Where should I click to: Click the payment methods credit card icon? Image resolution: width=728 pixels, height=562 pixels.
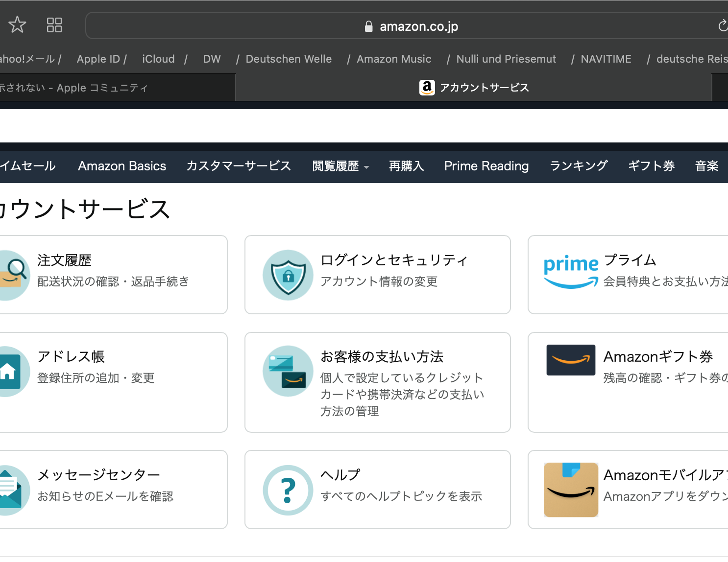point(288,371)
